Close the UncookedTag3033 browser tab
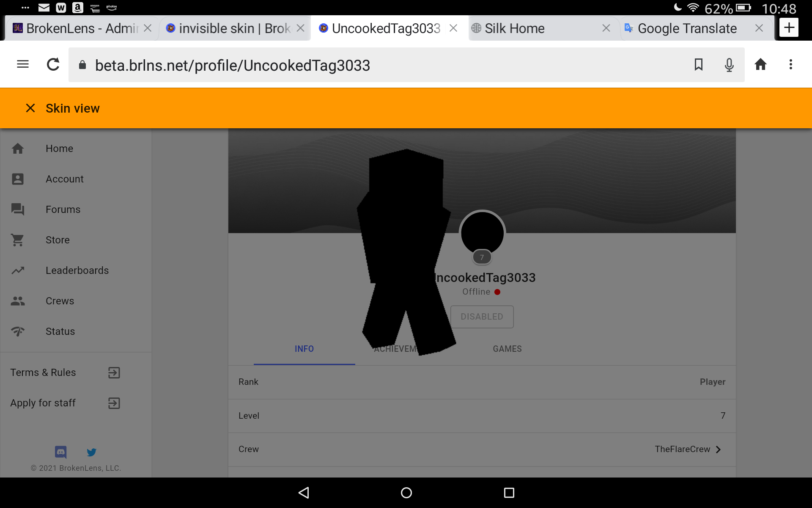Screen dimensions: 812x508 click(x=453, y=28)
